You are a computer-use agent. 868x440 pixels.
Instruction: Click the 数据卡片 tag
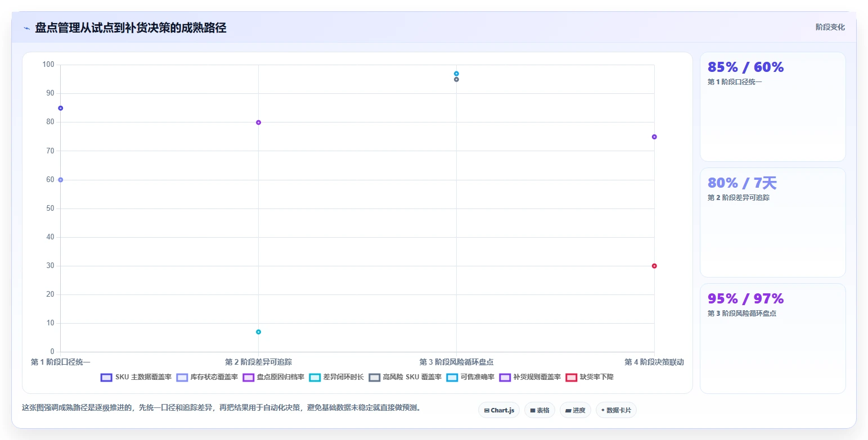(x=616, y=410)
